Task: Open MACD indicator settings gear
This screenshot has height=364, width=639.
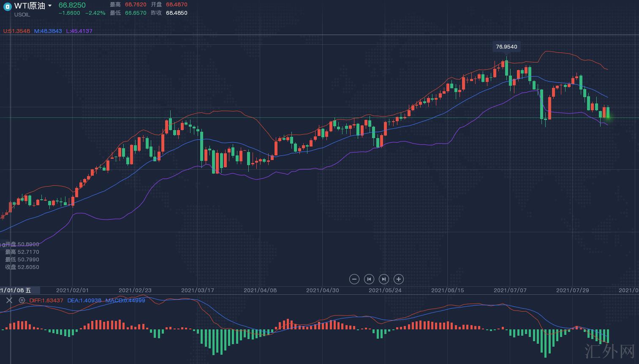Action: coord(22,300)
